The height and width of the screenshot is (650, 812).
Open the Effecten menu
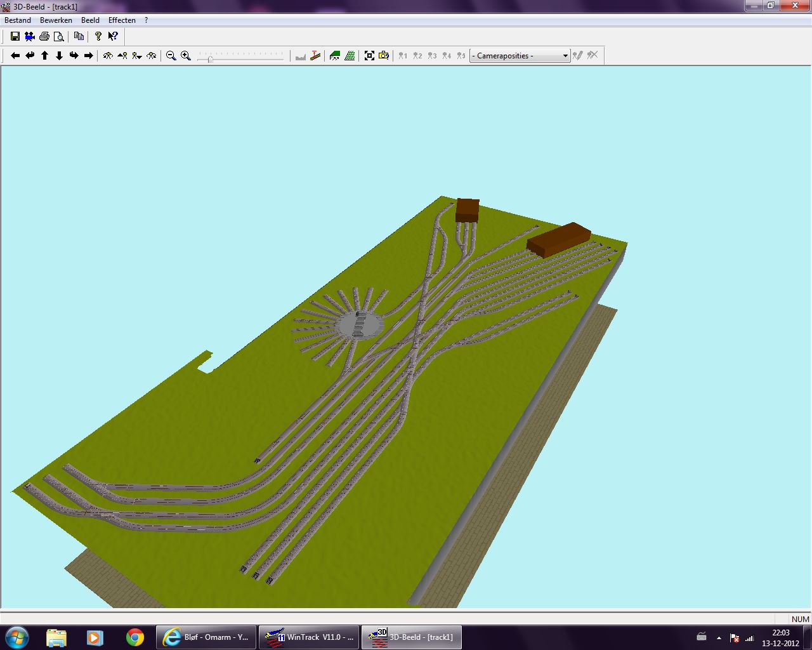tap(122, 20)
